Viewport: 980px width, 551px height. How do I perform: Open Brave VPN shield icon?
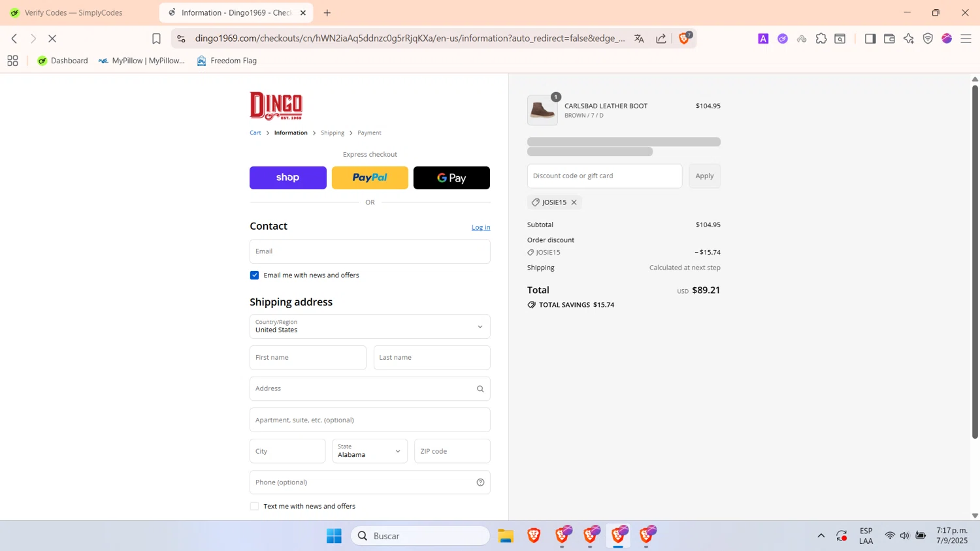(x=928, y=39)
